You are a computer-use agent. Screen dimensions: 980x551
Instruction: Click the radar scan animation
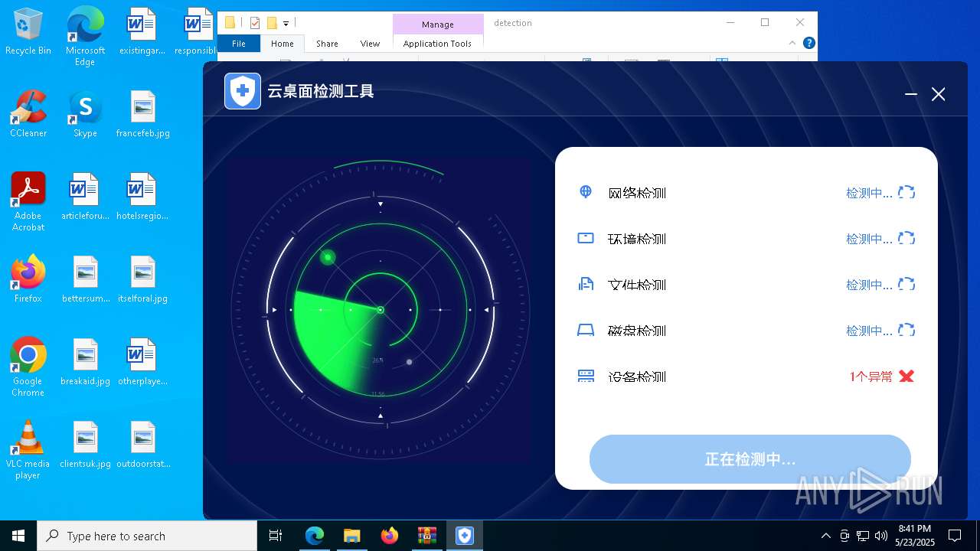381,310
